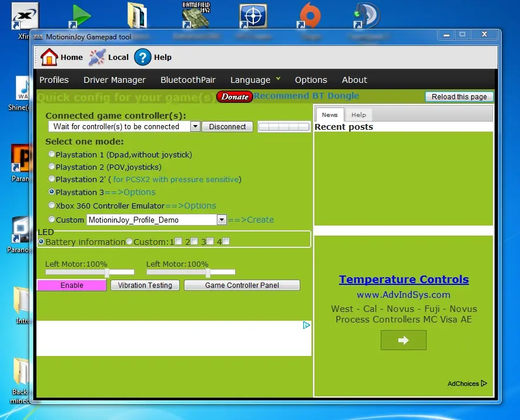Open Xbox 360 Emulator Options link

point(190,206)
